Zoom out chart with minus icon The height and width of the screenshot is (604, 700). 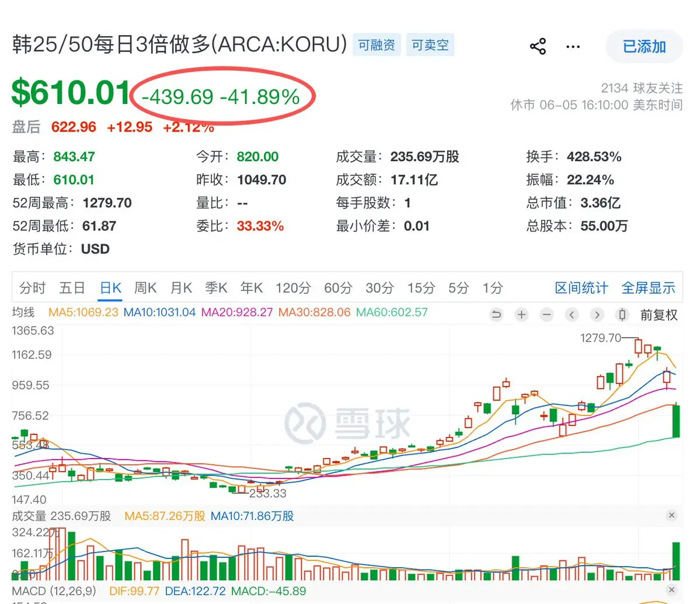click(x=546, y=315)
